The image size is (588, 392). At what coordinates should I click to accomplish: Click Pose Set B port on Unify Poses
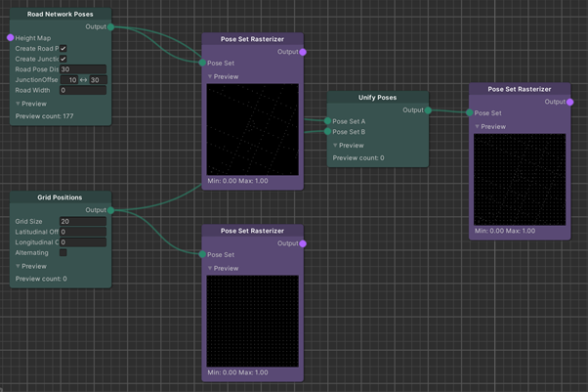click(328, 132)
